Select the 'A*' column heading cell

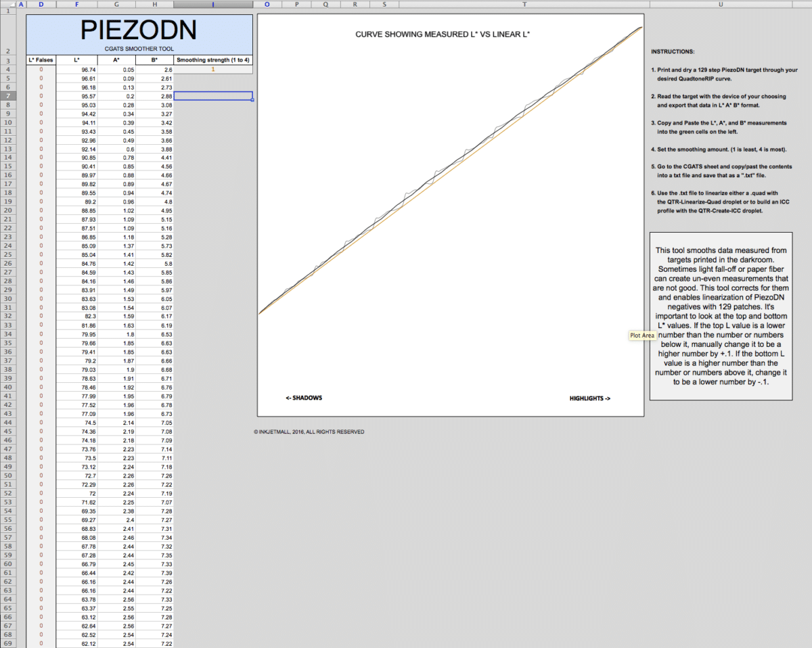(x=116, y=60)
